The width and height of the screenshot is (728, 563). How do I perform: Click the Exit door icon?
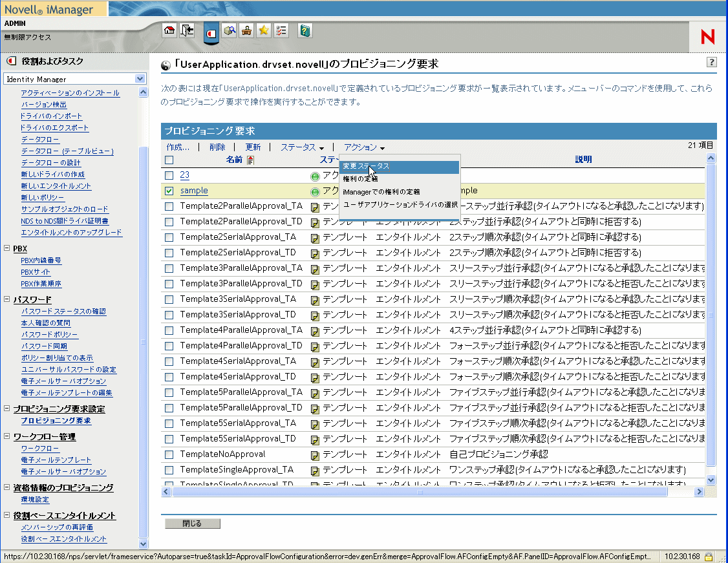click(187, 30)
